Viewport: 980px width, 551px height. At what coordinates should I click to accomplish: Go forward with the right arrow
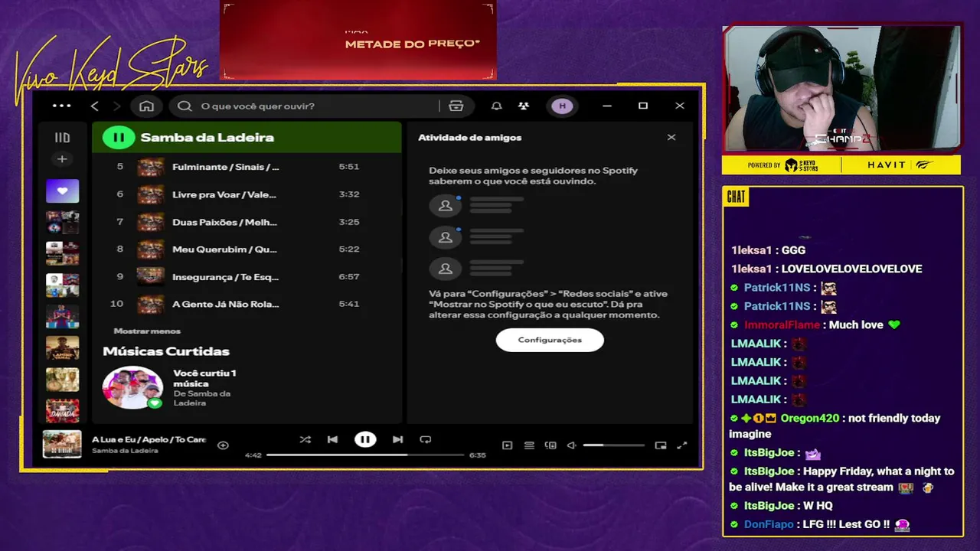pos(117,106)
